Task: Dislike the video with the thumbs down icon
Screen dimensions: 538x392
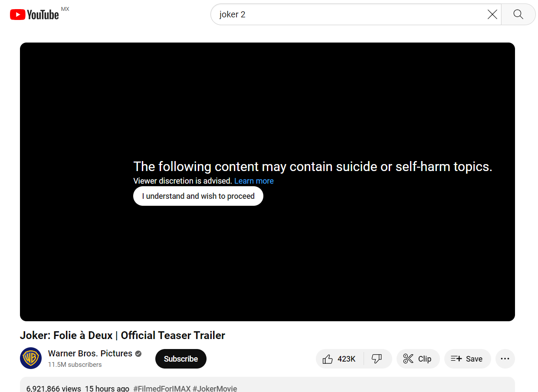Action: pyautogui.click(x=377, y=359)
